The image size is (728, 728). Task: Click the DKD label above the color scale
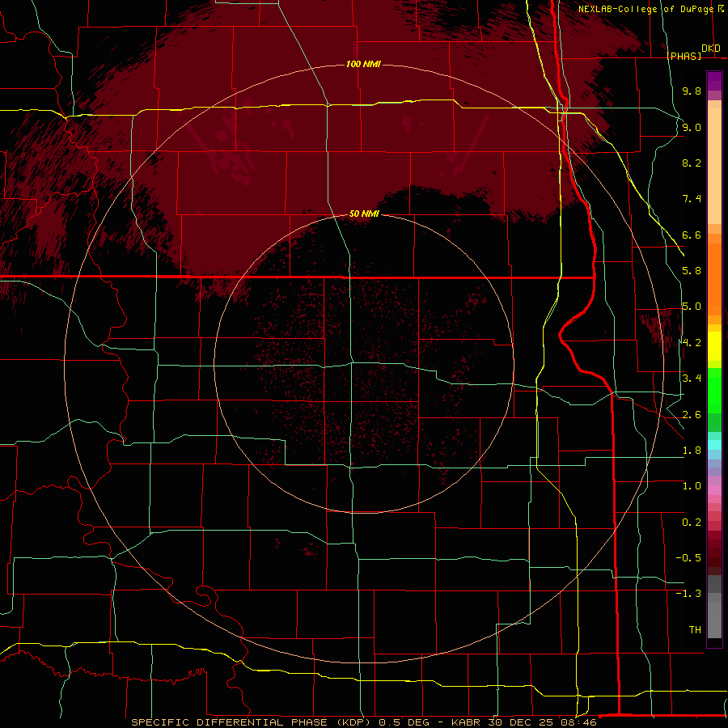(710, 49)
